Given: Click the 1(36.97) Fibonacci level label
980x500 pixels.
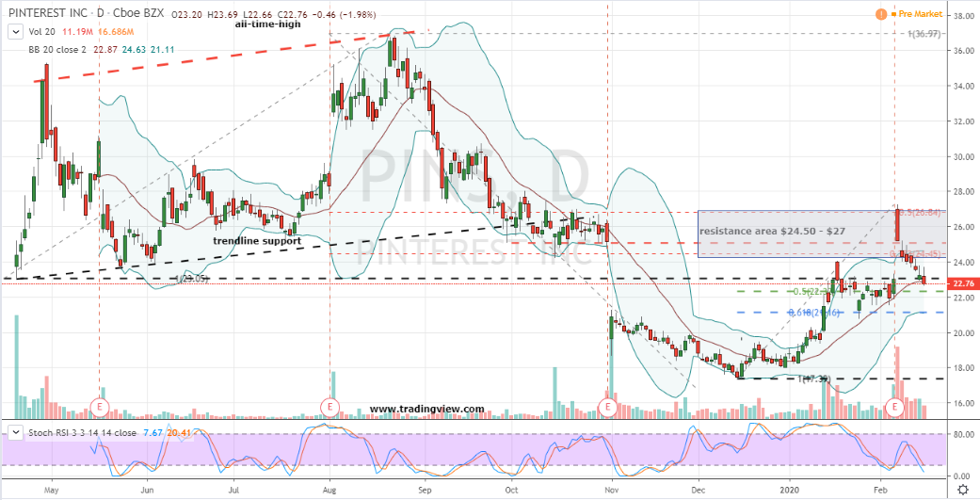Looking at the screenshot, I should coord(923,33).
